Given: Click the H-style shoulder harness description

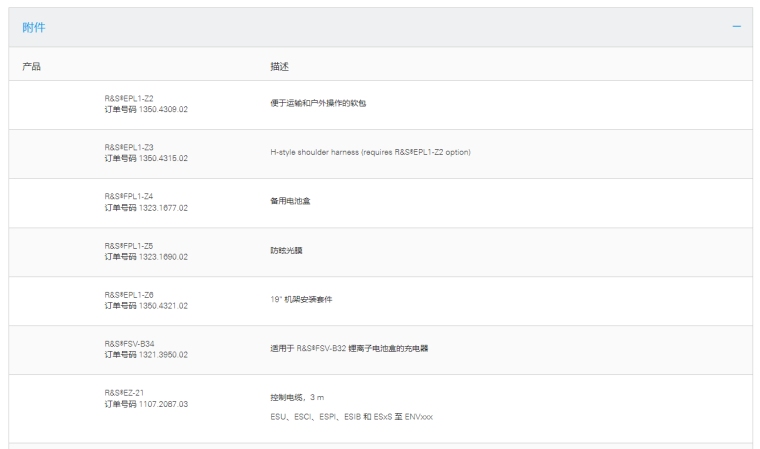Looking at the screenshot, I should 370,153.
